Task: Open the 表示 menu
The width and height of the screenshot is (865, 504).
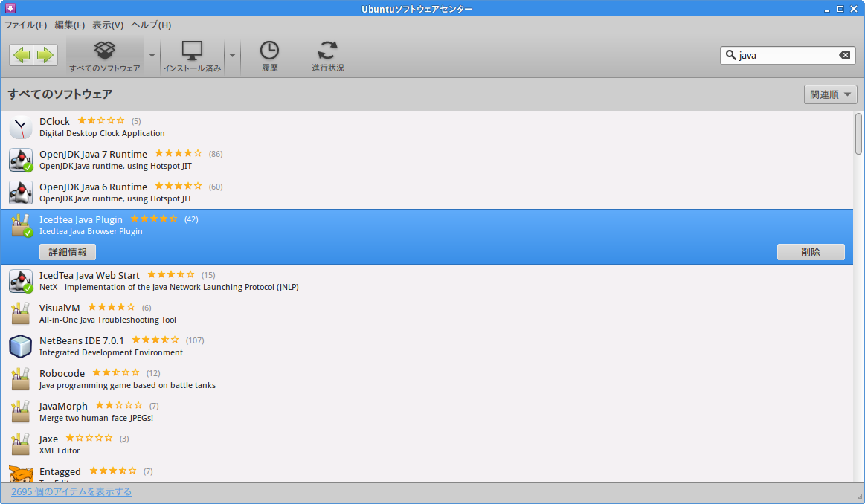Action: (107, 25)
